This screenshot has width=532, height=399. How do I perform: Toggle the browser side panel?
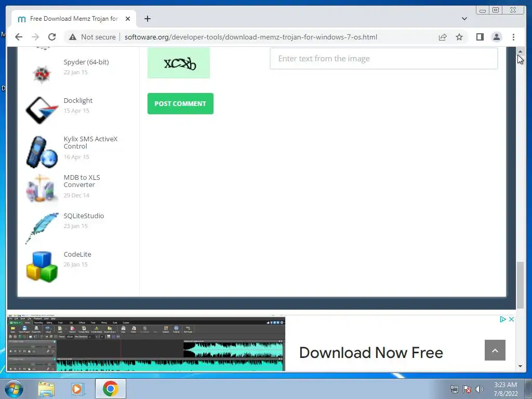(x=480, y=37)
